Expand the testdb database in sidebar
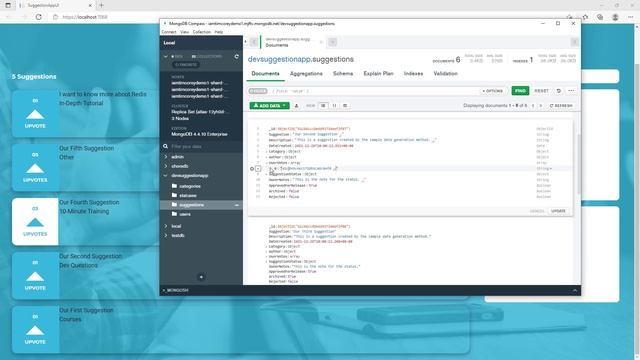 pos(166,235)
